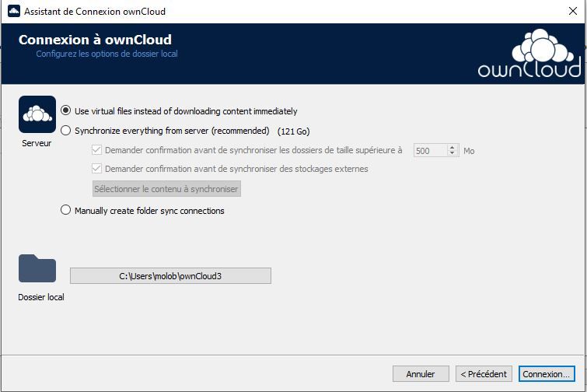Click the '(121 Go)' size text
587x392 pixels.
(x=294, y=131)
